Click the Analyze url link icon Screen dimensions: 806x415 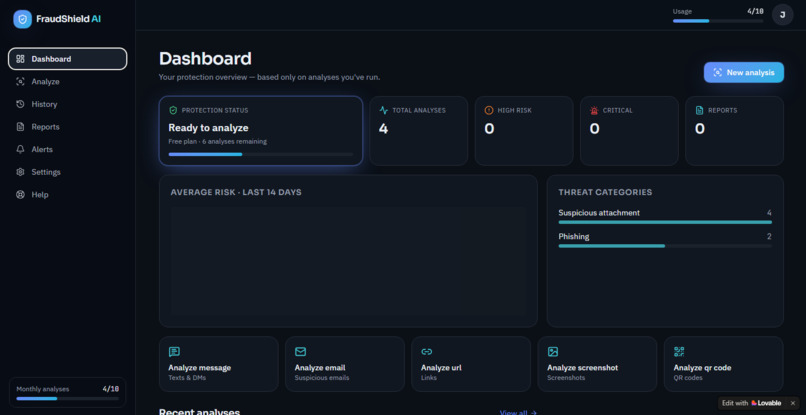[x=427, y=352]
